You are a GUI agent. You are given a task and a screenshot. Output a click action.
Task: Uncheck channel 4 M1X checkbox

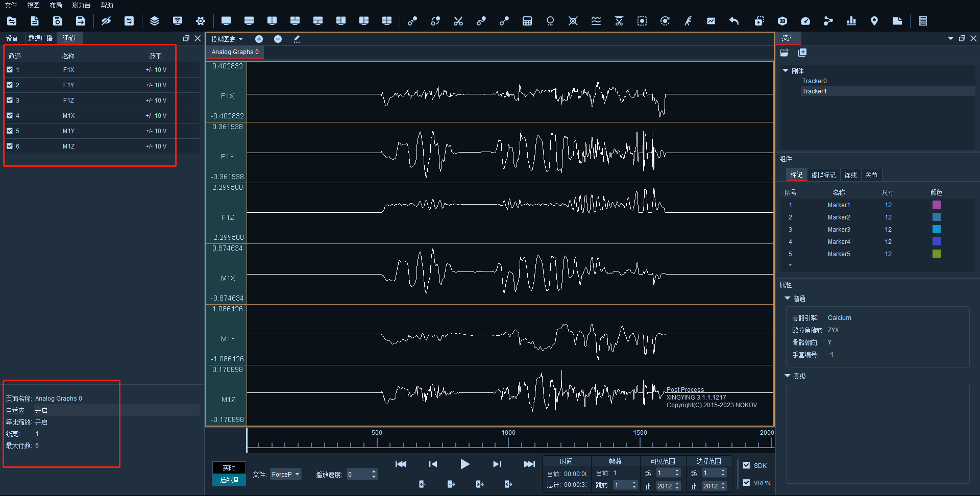(10, 115)
